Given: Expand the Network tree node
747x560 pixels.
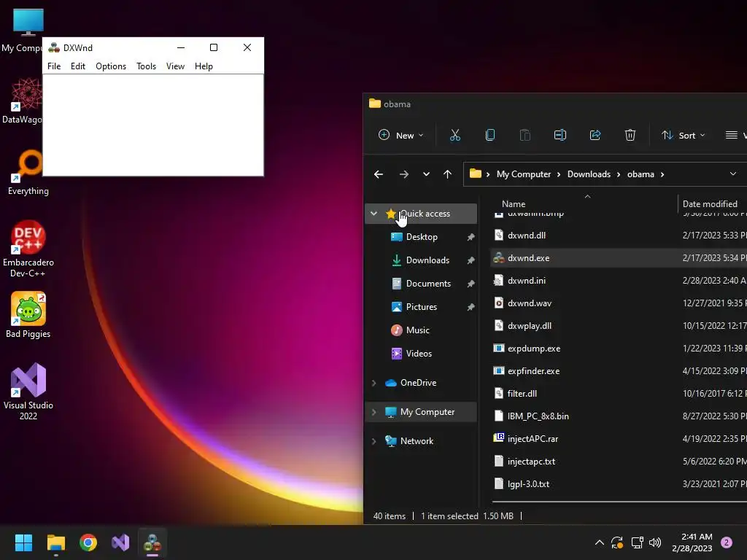Looking at the screenshot, I should click(374, 441).
